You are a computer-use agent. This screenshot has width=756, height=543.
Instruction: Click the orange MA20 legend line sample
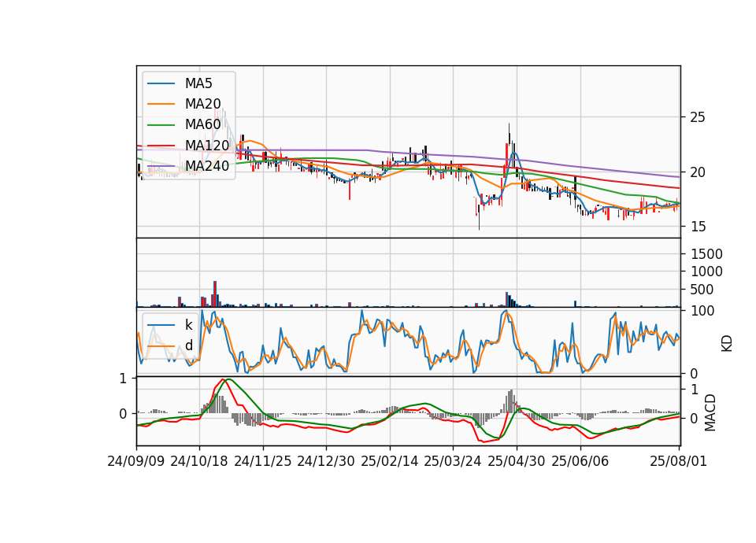pyautogui.click(x=161, y=104)
